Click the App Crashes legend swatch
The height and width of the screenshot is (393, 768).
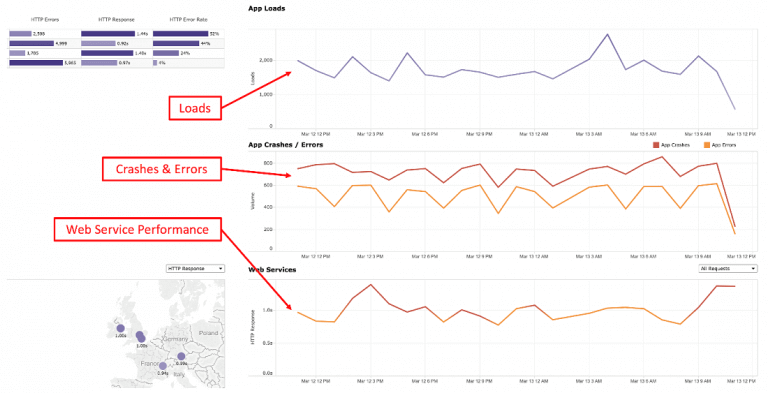(x=656, y=145)
